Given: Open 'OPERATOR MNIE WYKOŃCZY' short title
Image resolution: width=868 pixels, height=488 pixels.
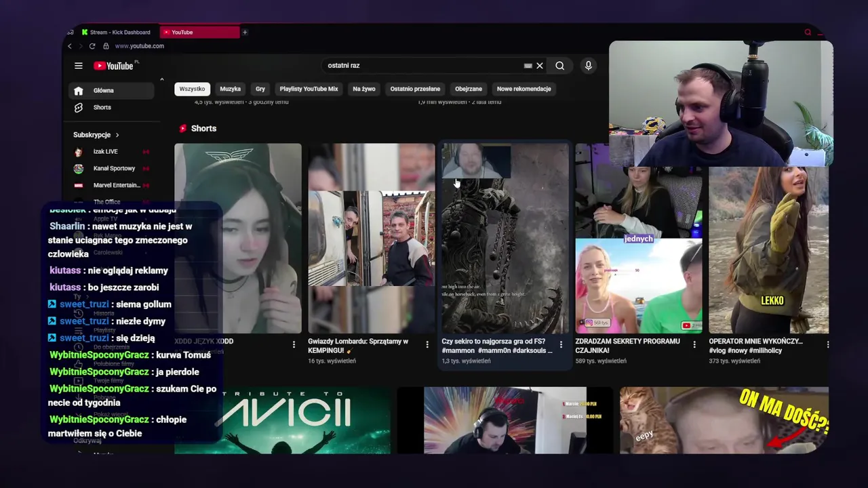Looking at the screenshot, I should [755, 346].
